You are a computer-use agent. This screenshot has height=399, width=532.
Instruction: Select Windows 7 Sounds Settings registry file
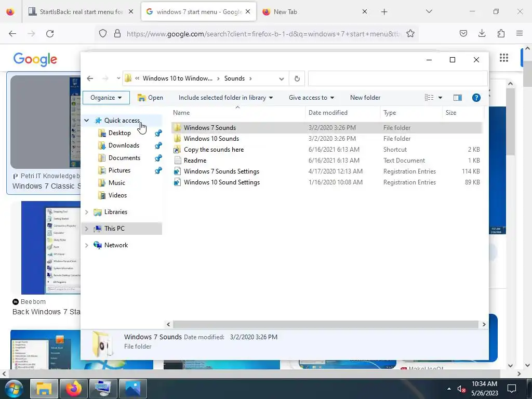coord(326,171)
